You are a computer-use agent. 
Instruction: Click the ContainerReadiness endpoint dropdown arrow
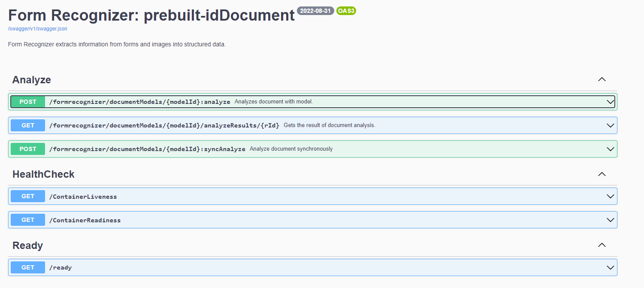610,220
